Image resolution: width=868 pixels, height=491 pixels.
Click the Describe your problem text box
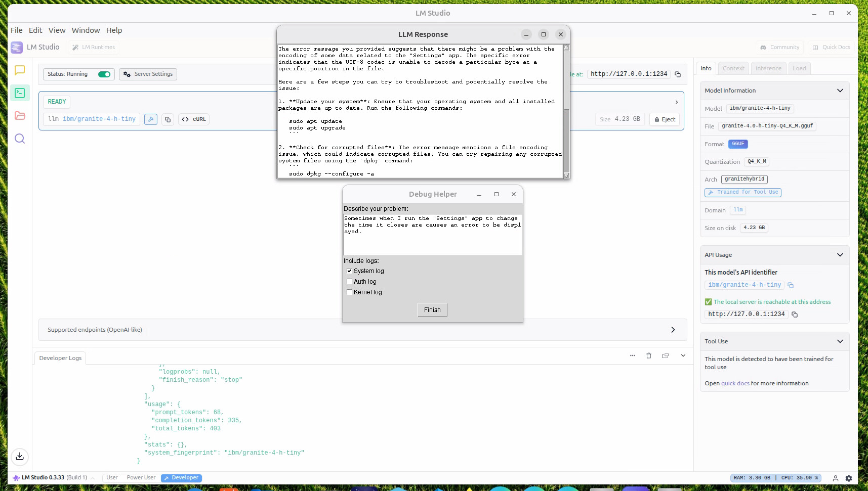click(432, 235)
